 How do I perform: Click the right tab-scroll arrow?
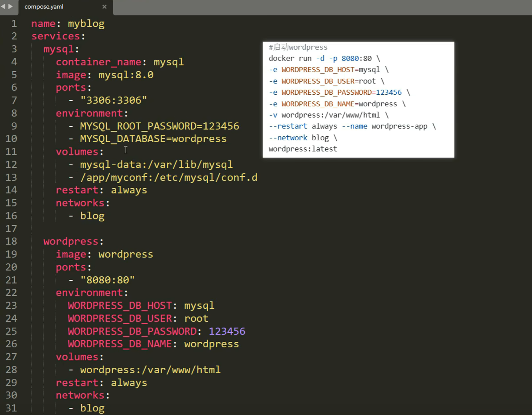click(x=11, y=6)
